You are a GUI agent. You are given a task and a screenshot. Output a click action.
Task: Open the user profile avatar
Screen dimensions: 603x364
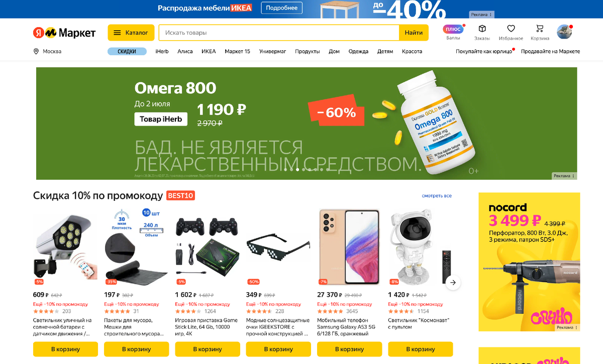pos(564,32)
